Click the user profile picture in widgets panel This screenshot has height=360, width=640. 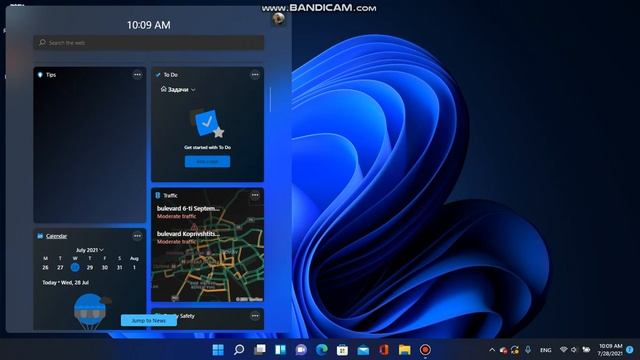(x=279, y=19)
